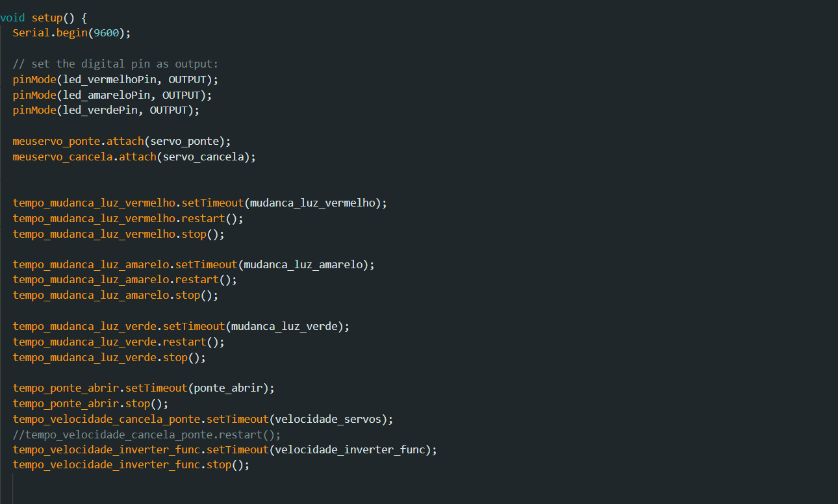
Task: Click the meuservo_cancela.attach(servo_cancela) line
Action: coord(134,157)
